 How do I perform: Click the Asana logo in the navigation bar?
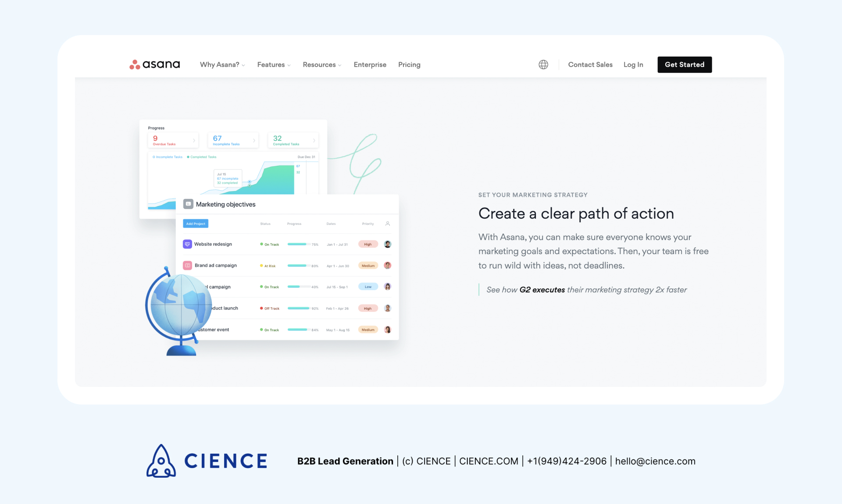pyautogui.click(x=154, y=64)
